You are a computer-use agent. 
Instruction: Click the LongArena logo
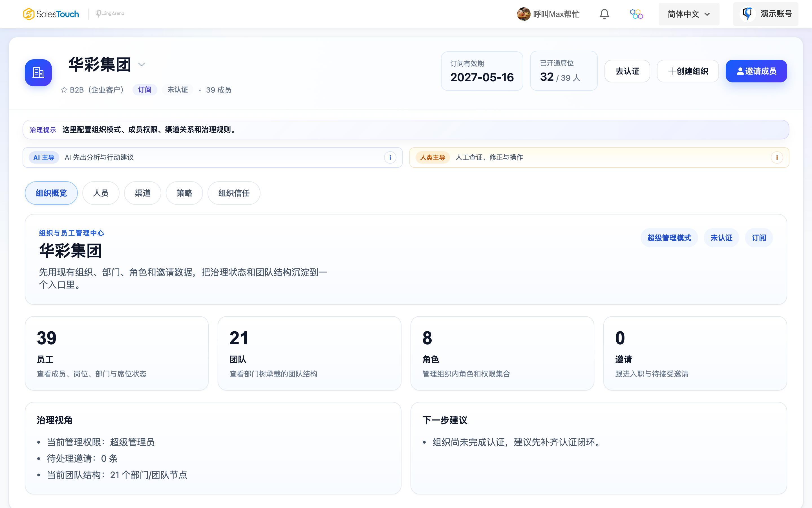110,14
